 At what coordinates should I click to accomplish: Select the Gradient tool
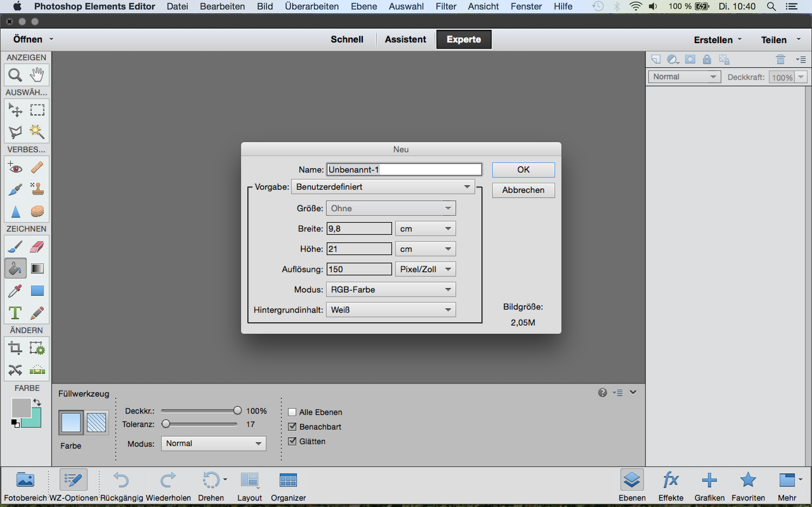[37, 269]
